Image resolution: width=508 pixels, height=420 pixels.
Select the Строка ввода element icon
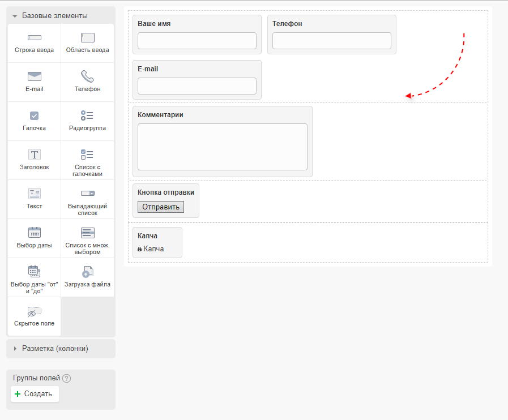[35, 38]
